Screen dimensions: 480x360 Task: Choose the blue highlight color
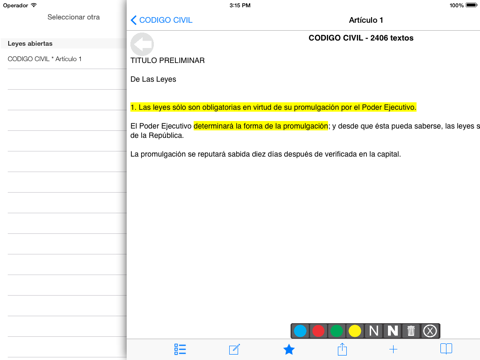(x=300, y=331)
